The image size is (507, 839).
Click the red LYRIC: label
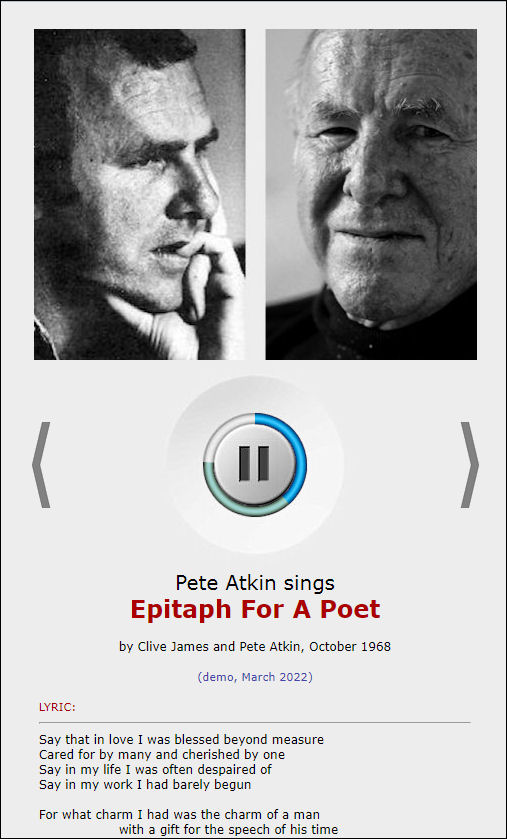tap(57, 707)
